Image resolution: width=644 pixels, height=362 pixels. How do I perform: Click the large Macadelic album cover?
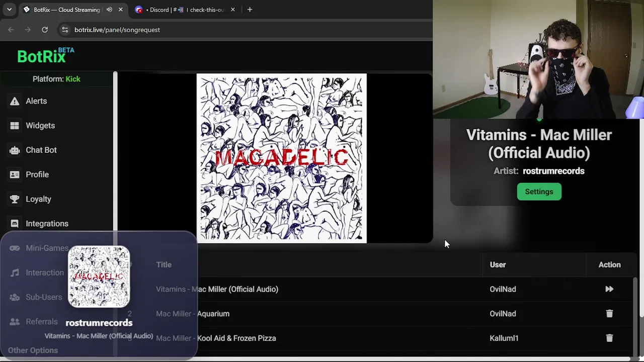click(282, 158)
